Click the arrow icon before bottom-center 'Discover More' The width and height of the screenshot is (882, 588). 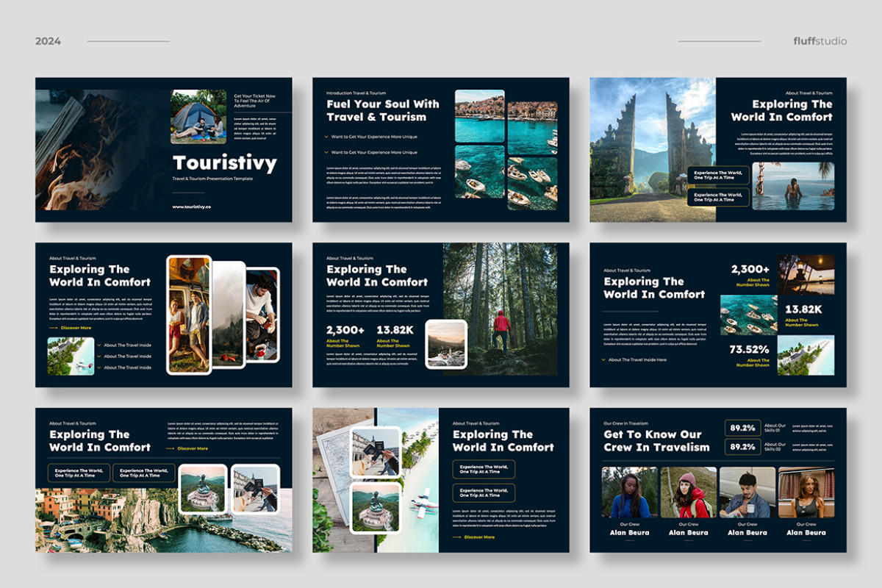pos(456,537)
